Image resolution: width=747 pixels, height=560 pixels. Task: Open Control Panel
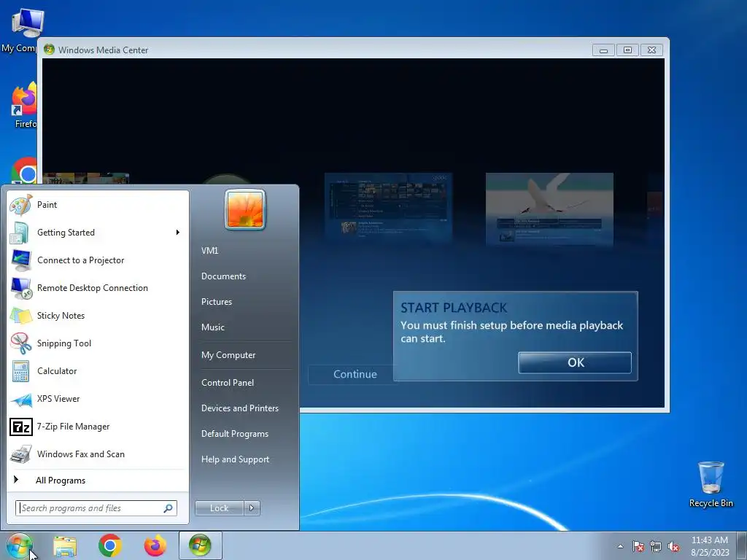point(245,382)
